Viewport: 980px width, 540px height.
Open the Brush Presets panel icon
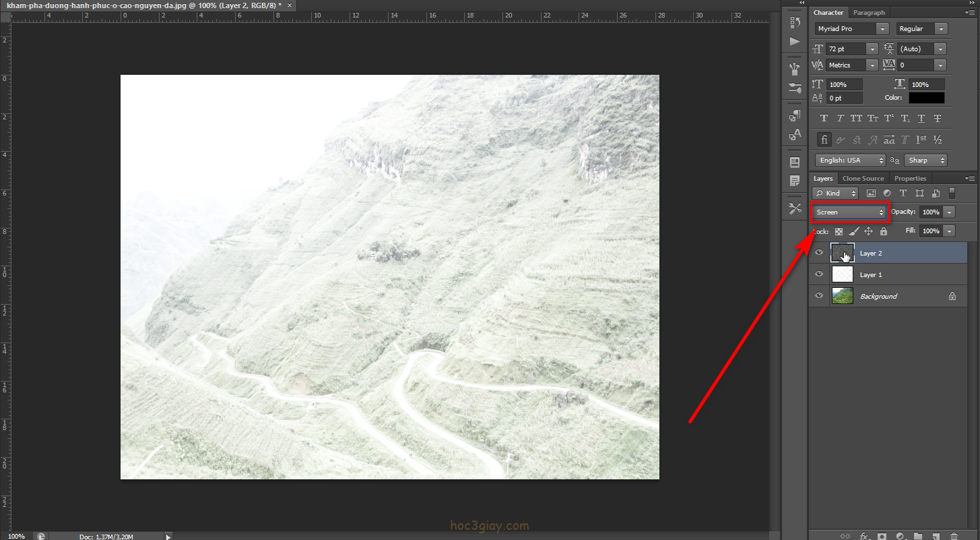click(x=795, y=88)
